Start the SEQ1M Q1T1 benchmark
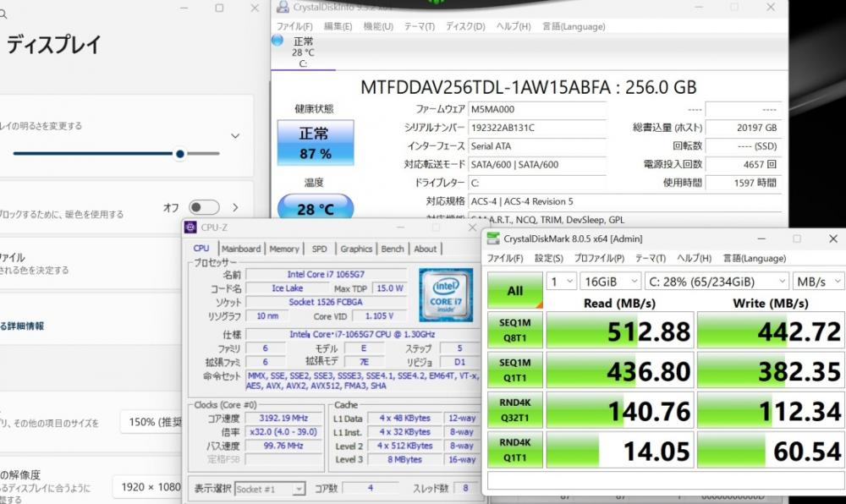Viewport: 846px width, 504px height. (x=515, y=370)
